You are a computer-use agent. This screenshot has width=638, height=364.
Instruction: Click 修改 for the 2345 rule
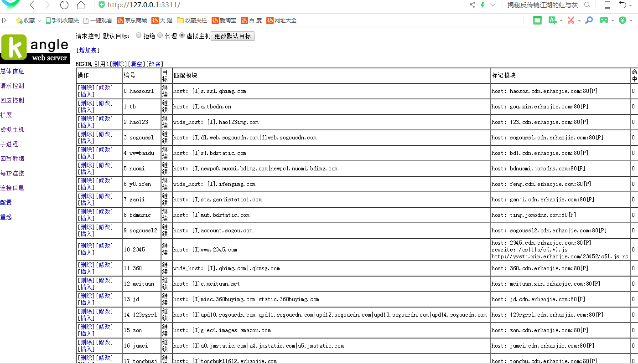tap(104, 246)
